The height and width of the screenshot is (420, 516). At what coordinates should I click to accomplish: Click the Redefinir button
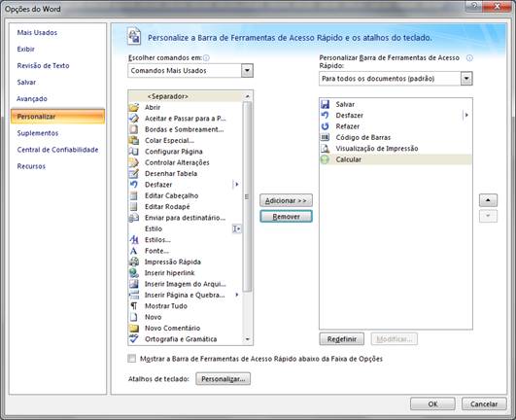point(342,339)
